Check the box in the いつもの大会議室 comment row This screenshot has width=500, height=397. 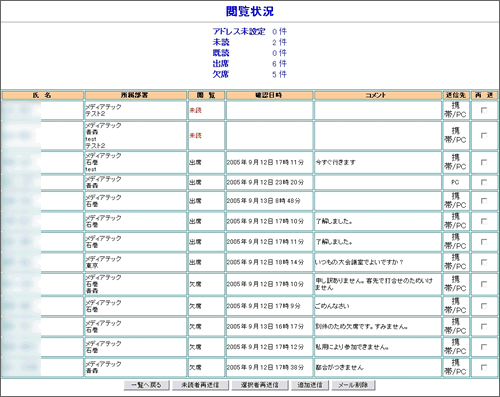(x=484, y=262)
